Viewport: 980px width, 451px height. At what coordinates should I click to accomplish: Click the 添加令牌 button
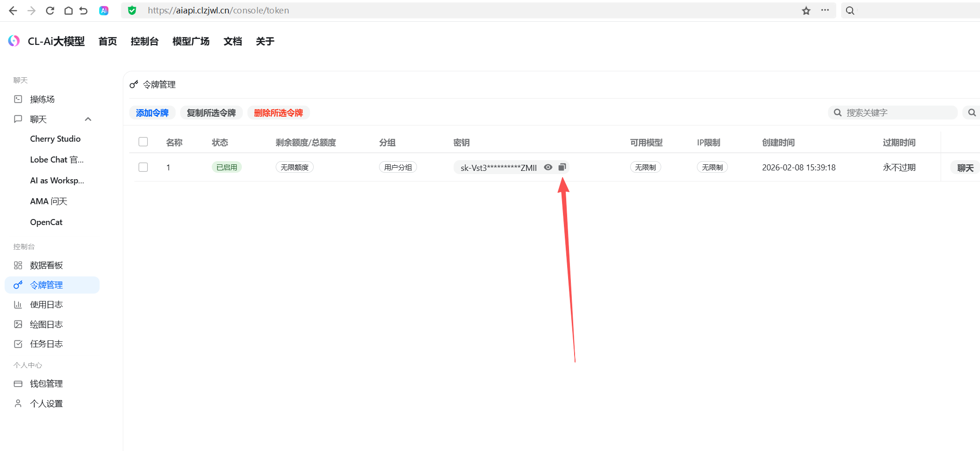152,113
